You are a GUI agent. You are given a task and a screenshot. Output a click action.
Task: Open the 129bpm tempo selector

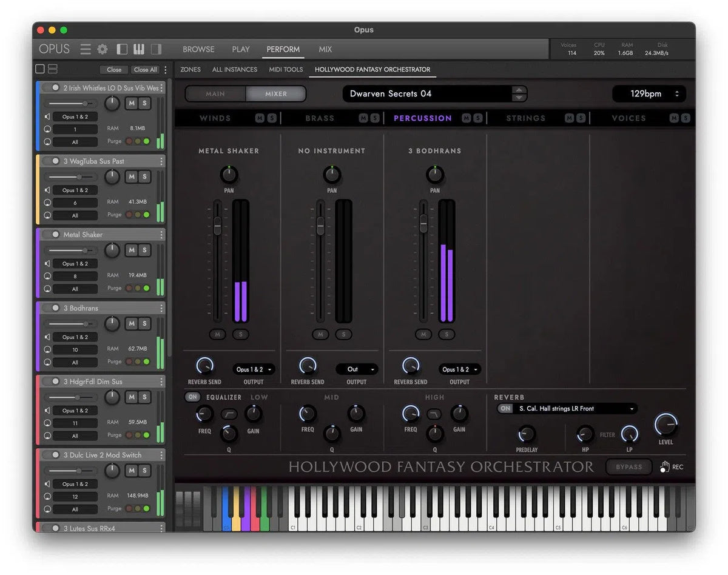coord(649,94)
